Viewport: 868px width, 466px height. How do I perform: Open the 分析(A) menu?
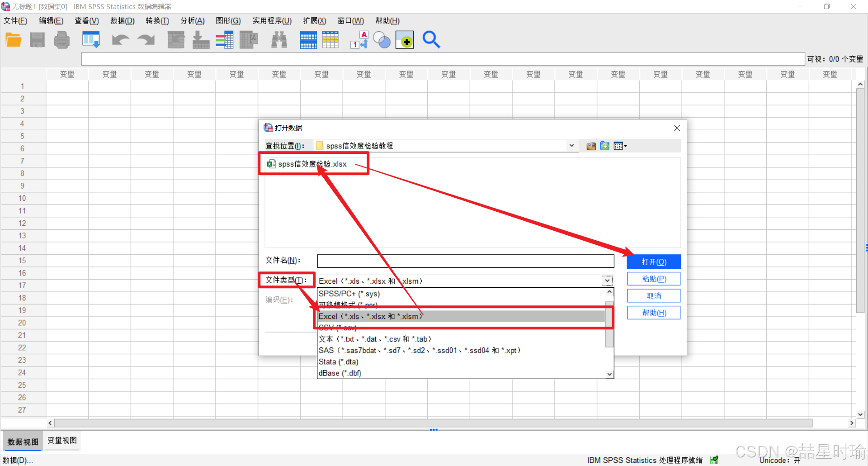click(x=193, y=21)
